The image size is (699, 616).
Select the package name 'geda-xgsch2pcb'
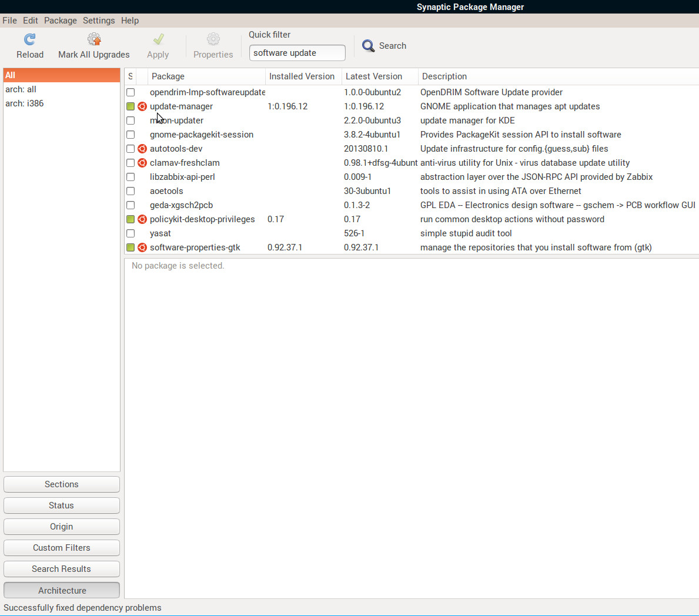pos(182,205)
